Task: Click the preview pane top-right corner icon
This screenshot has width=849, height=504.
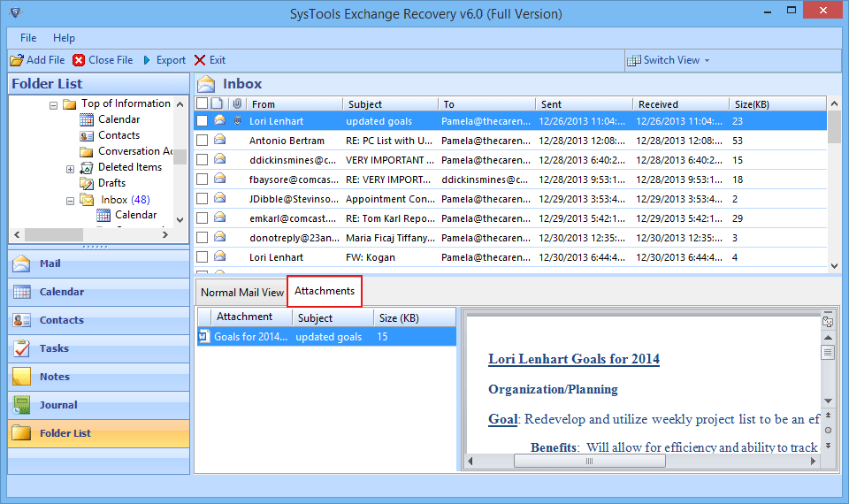Action: point(828,322)
